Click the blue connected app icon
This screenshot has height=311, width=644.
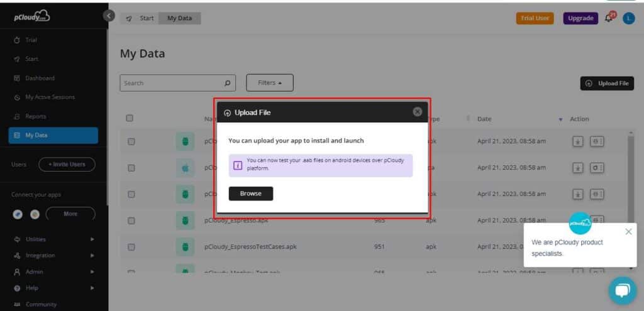click(x=18, y=214)
